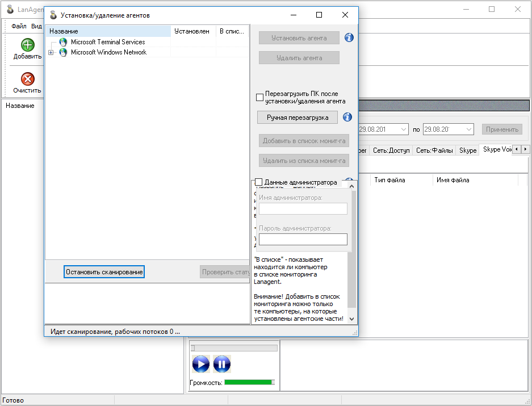The width and height of the screenshot is (532, 406).
Task: Click info icon beside Ручная перезагрузка
Action: (347, 117)
